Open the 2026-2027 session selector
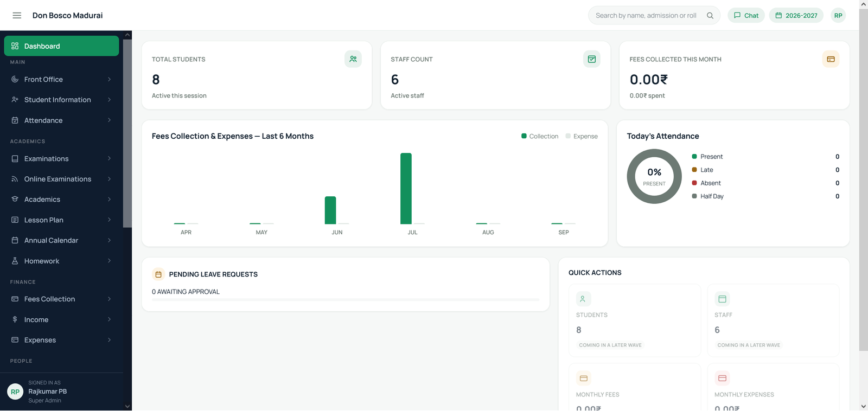The width and height of the screenshot is (868, 411). [x=796, y=15]
